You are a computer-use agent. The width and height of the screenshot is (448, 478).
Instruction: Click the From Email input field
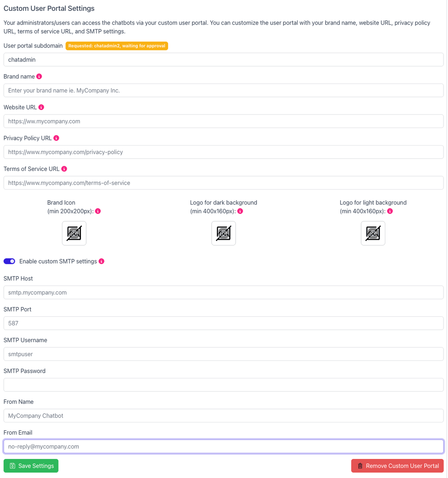coord(223,446)
